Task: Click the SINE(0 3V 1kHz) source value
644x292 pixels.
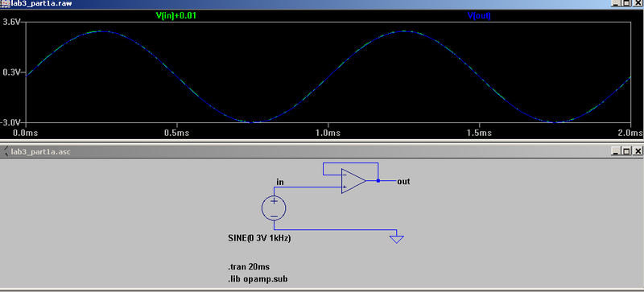Action: [259, 238]
